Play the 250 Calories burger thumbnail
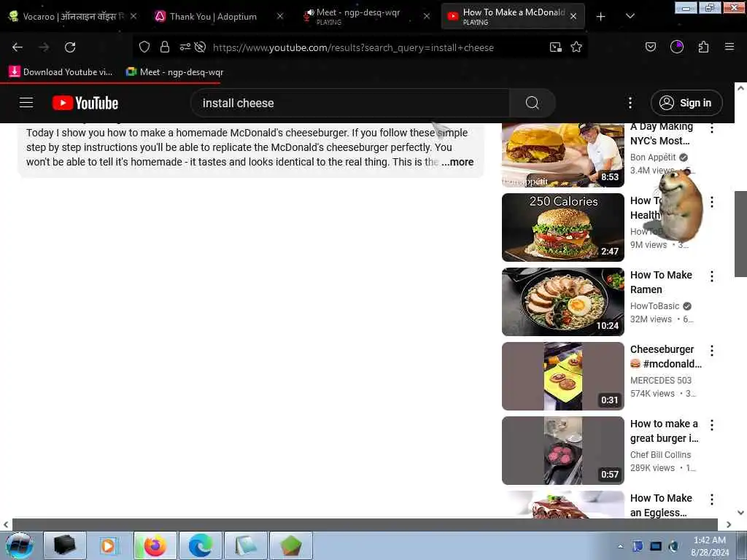 pos(562,227)
